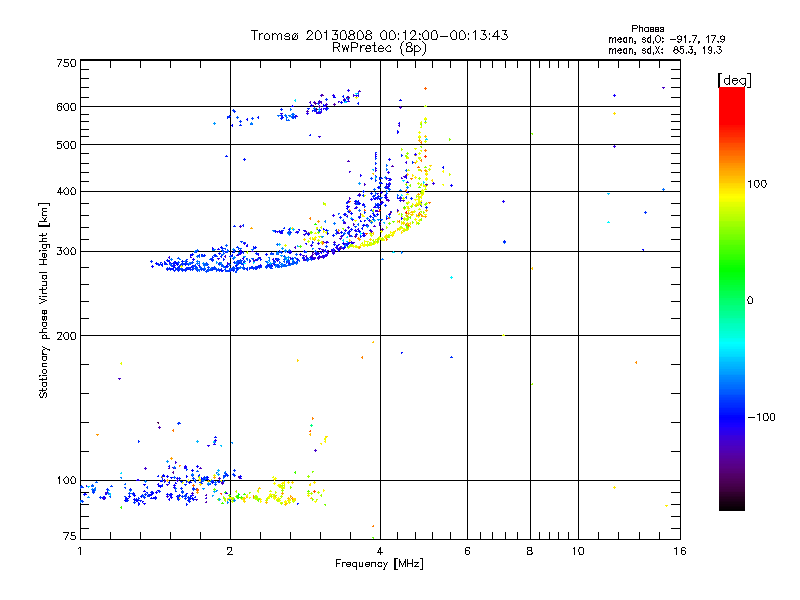
Task: Click the green region of the color bar near 0
Action: click(732, 298)
